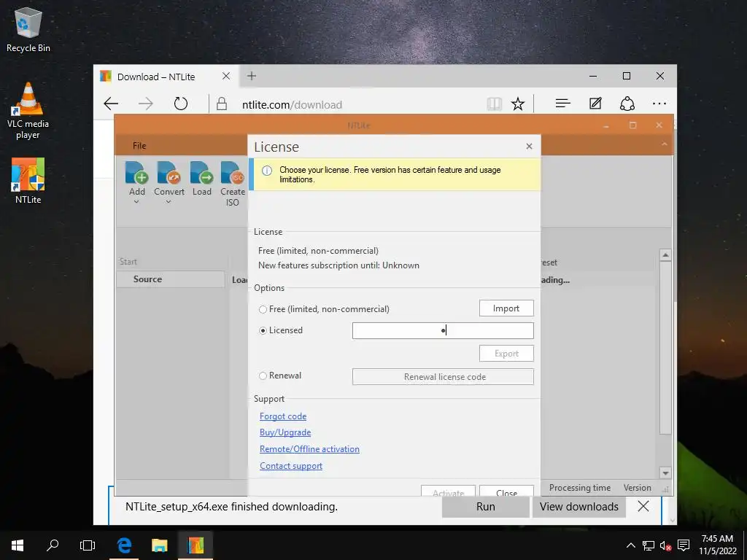Open the Contact support link
This screenshot has height=560, width=747.
[x=291, y=466]
